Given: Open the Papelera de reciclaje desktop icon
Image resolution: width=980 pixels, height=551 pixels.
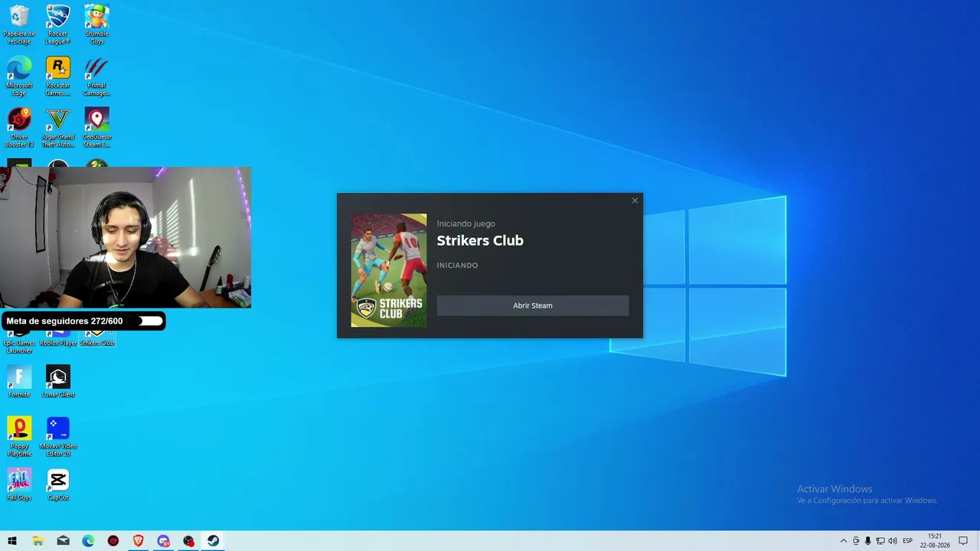Looking at the screenshot, I should (x=19, y=24).
